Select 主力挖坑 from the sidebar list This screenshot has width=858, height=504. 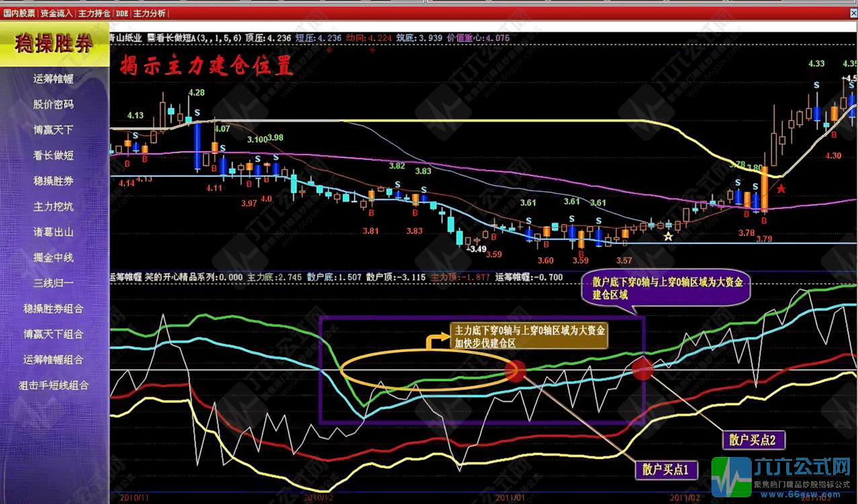(x=54, y=206)
